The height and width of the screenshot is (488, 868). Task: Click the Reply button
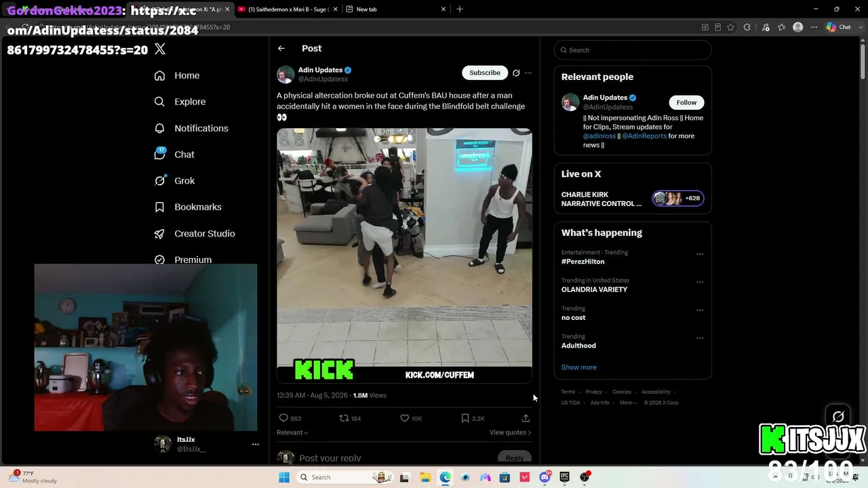click(x=515, y=458)
